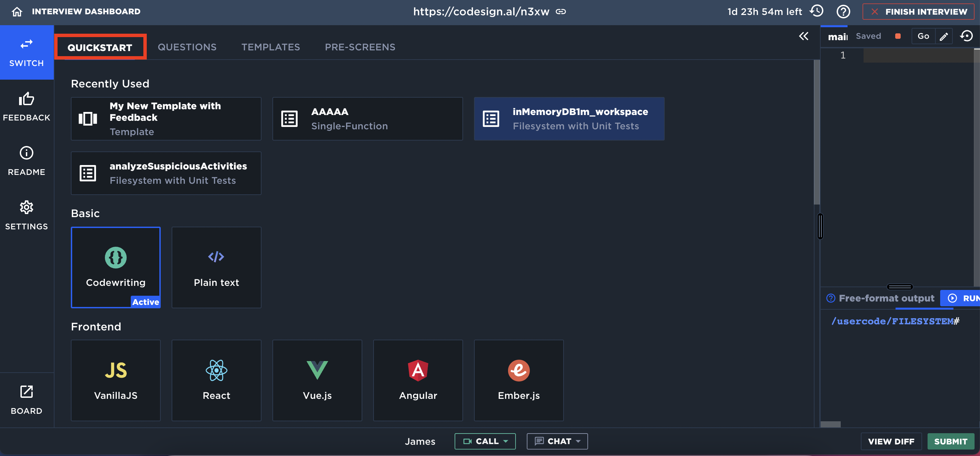The height and width of the screenshot is (456, 980).
Task: Open the Feedback thumbs-up panel
Action: 27,107
